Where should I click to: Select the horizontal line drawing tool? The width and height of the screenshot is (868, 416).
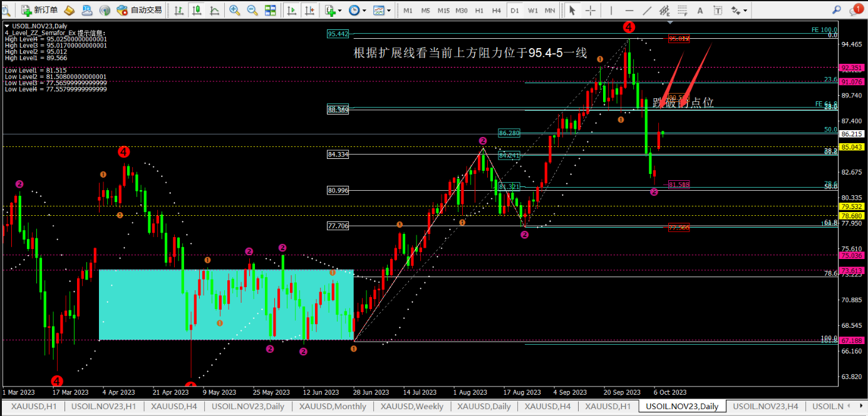(629, 10)
